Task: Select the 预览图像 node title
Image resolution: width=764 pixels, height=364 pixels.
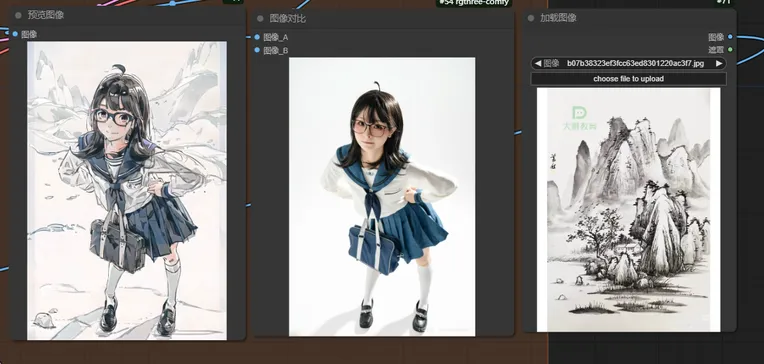Action: tap(46, 15)
